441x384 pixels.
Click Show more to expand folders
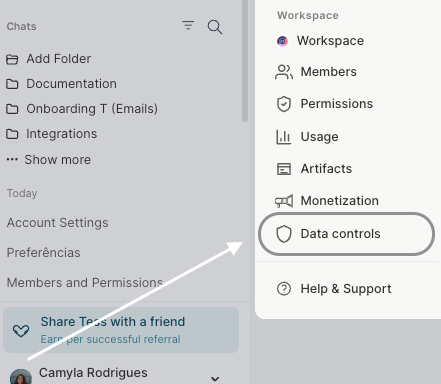[x=58, y=160]
